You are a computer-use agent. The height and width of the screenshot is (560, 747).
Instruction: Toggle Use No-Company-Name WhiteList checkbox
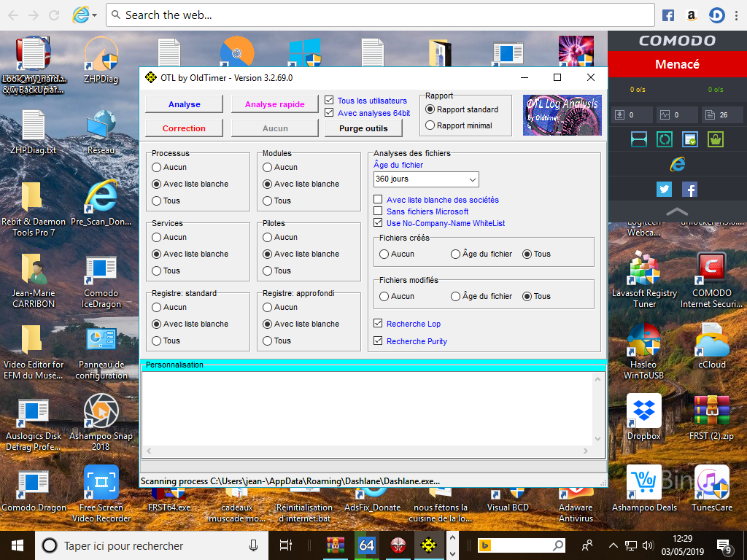(378, 222)
